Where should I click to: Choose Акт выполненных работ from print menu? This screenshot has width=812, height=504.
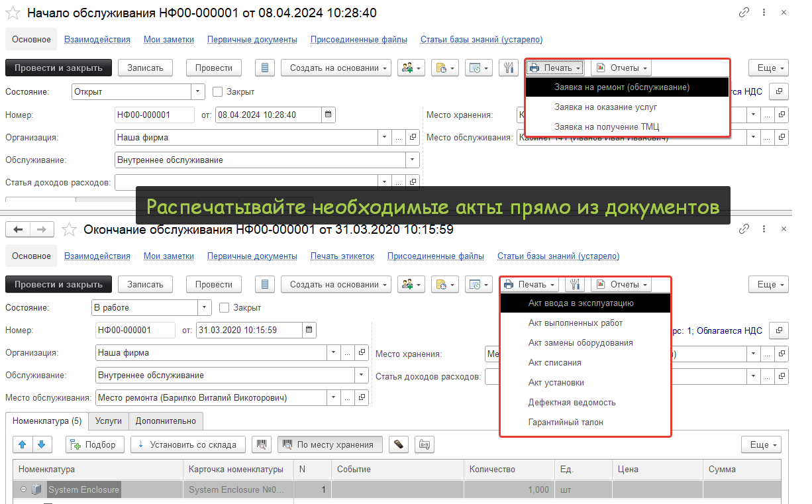point(575,323)
